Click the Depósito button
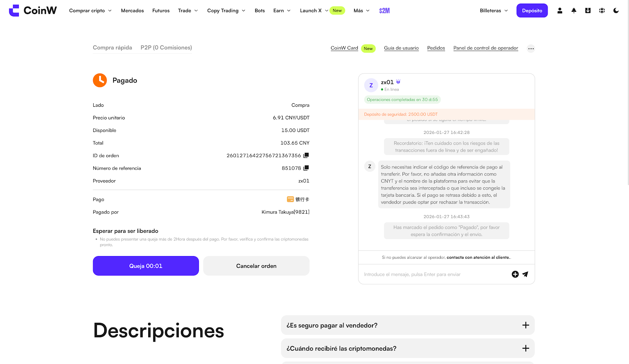The width and height of the screenshot is (629, 364). pos(532,11)
